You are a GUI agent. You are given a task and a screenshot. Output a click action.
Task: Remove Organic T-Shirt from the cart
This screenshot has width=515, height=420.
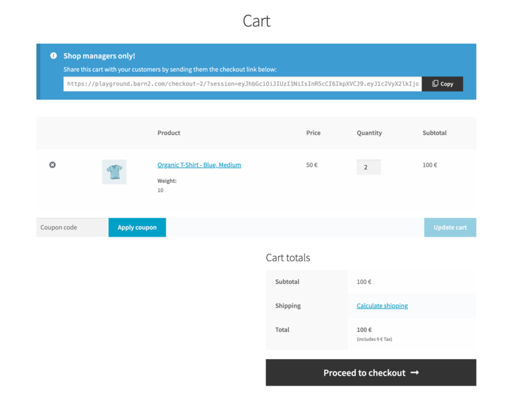pos(52,164)
